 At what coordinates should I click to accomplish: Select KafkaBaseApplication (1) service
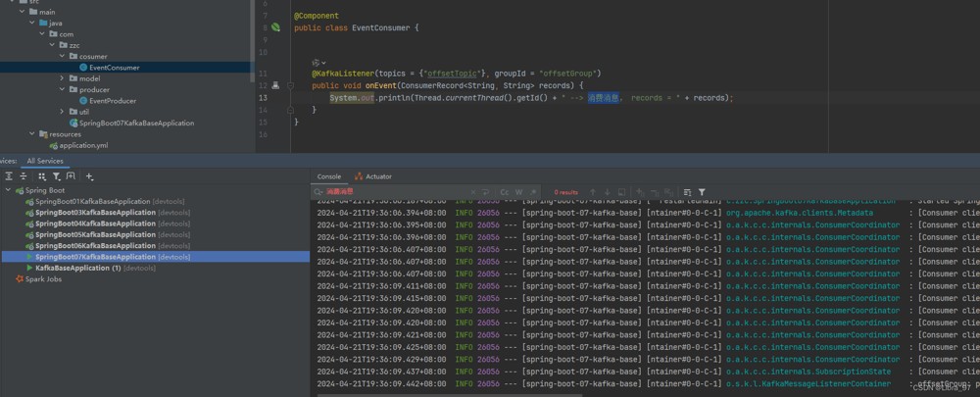click(x=78, y=268)
